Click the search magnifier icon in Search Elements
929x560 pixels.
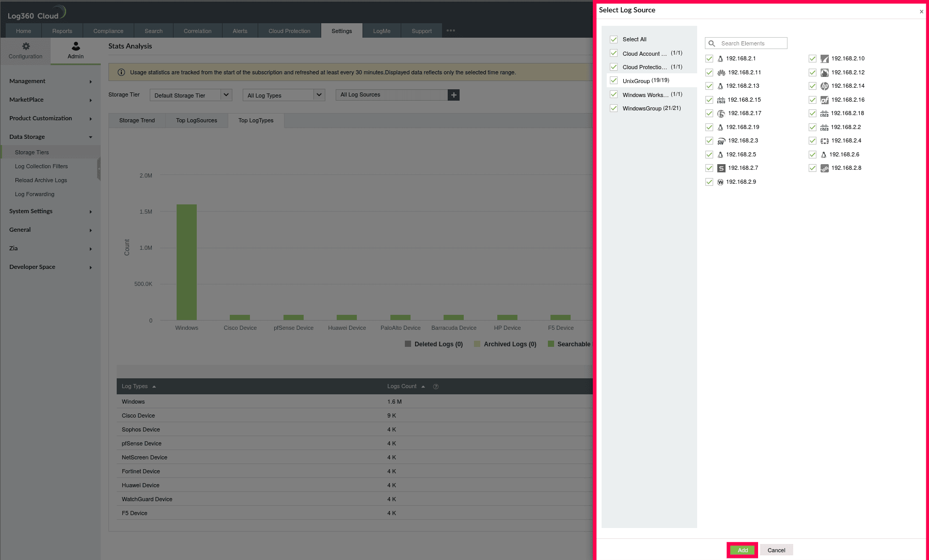coord(712,43)
